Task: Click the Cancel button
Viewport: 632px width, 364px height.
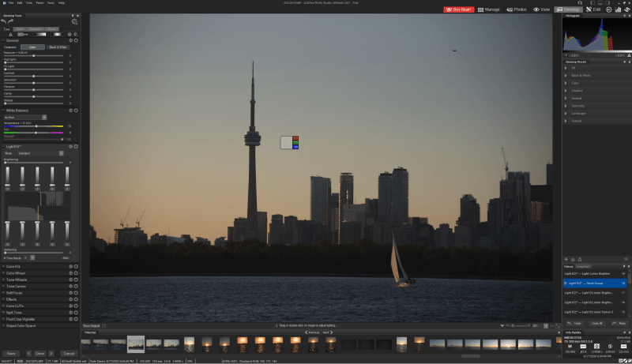Action: (x=69, y=354)
